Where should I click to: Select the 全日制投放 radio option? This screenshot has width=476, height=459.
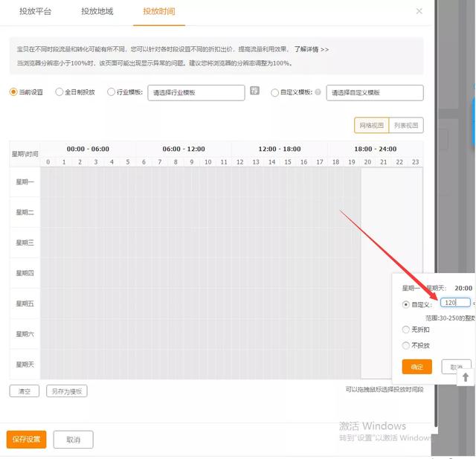pyautogui.click(x=60, y=92)
